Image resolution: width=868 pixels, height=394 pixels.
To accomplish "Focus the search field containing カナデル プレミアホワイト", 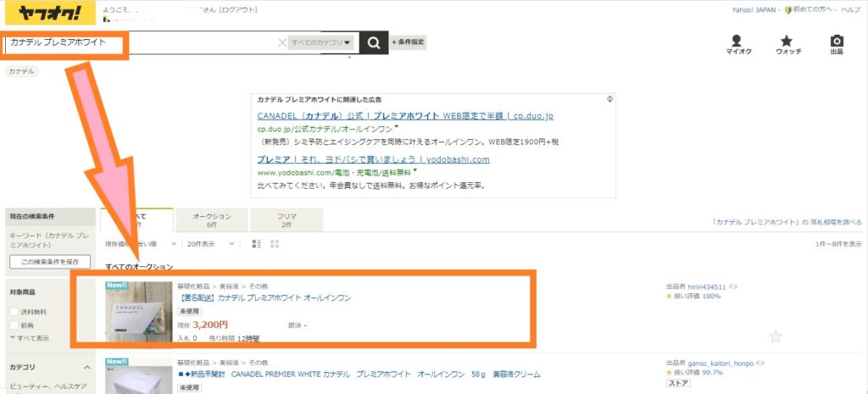I will click(144, 42).
